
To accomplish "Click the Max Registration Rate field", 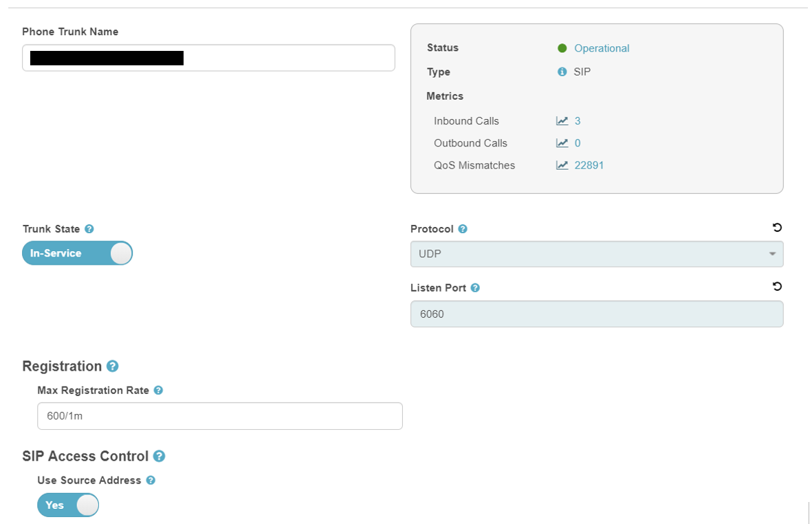I will pos(219,416).
